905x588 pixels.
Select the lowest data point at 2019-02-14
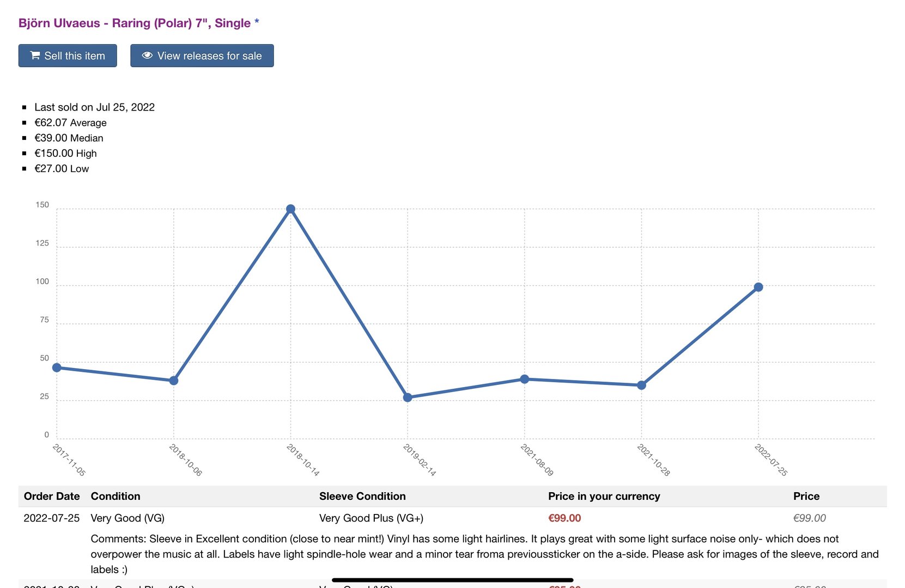[x=408, y=397]
